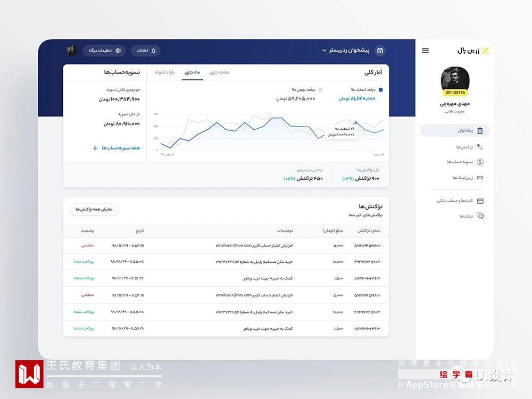Screen dimensions: 532x399
Task: Click the card icon for کارت‌ها و حساب بانکی
Action: pyautogui.click(x=480, y=201)
